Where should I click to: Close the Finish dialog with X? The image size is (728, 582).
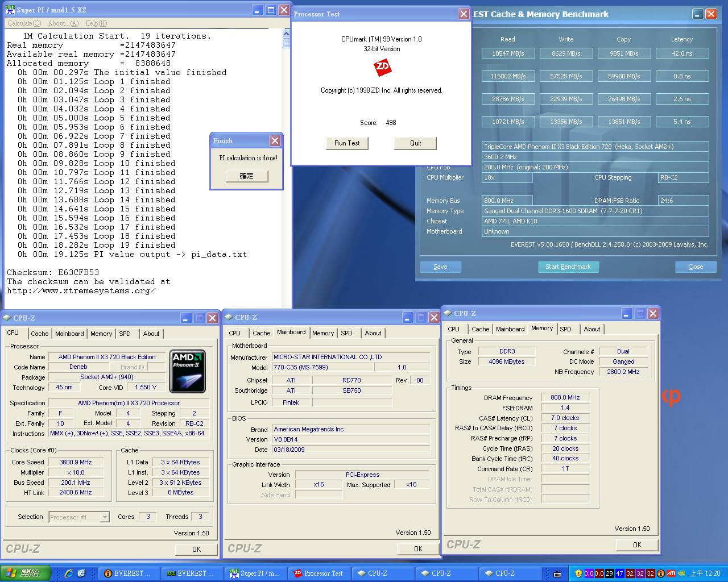275,140
